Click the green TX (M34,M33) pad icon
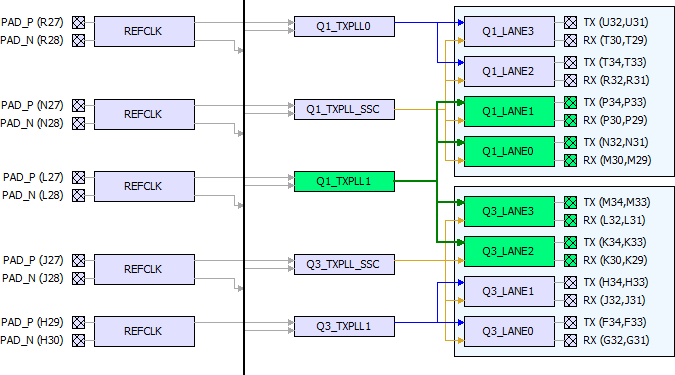 coord(570,202)
